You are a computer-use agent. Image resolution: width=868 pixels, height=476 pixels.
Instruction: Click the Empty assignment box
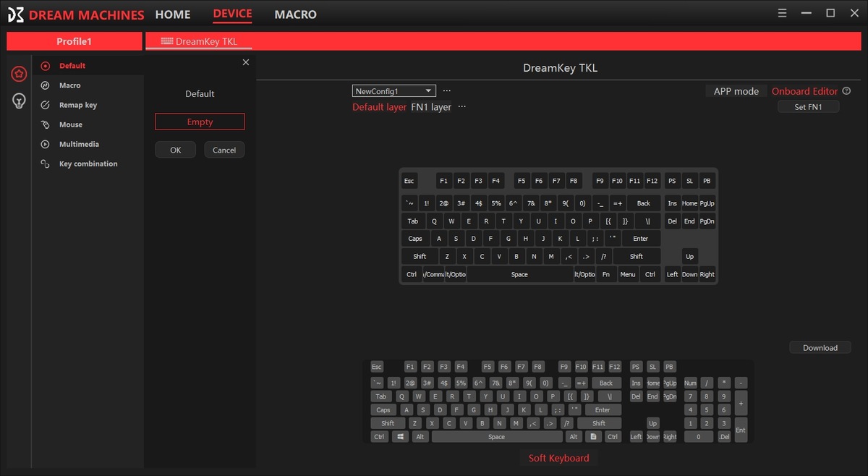point(200,122)
